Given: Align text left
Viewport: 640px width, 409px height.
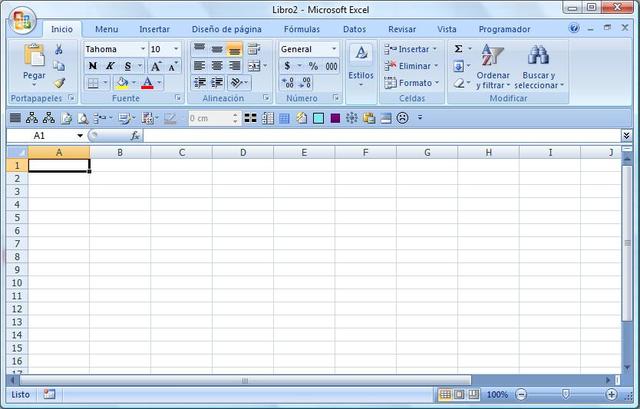Looking at the screenshot, I should [199, 66].
